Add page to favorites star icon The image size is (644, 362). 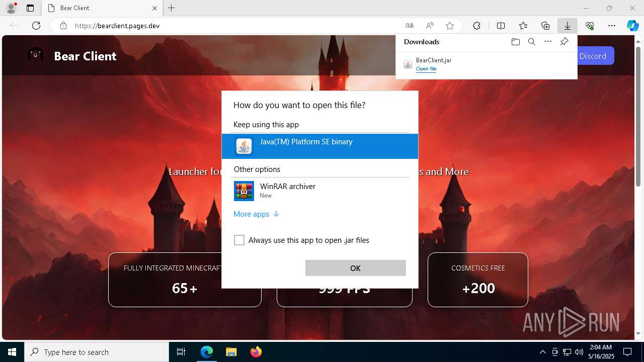(x=450, y=26)
